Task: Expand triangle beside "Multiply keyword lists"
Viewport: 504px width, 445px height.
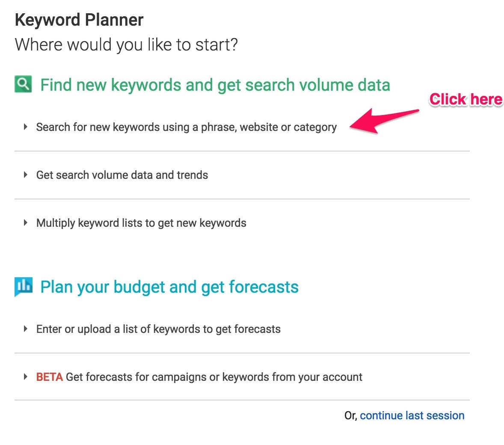Action: click(26, 223)
